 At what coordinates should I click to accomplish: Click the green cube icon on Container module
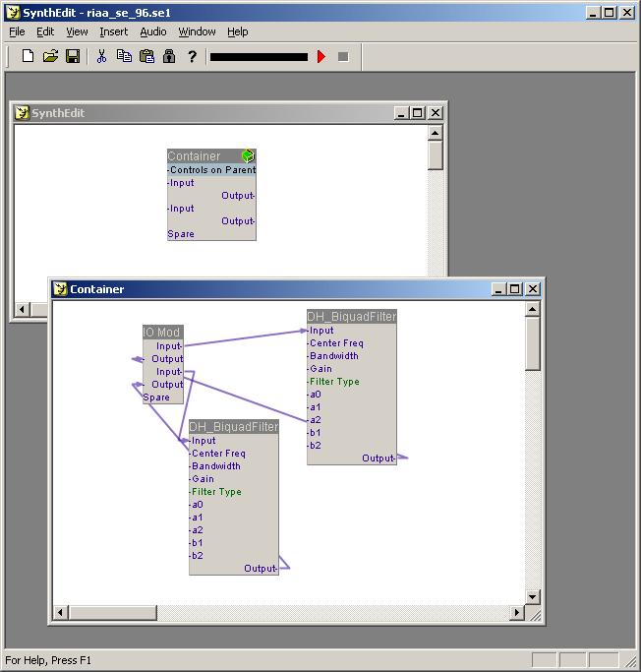point(249,155)
